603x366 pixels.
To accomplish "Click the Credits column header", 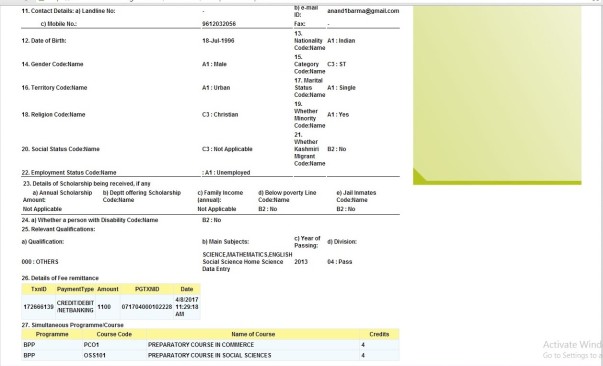I will pos(379,334).
